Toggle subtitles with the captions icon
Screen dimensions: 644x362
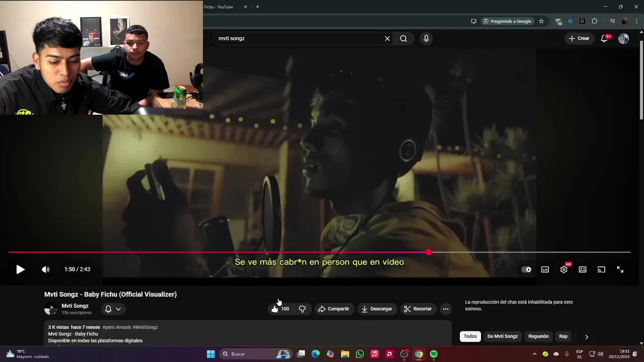(x=545, y=269)
